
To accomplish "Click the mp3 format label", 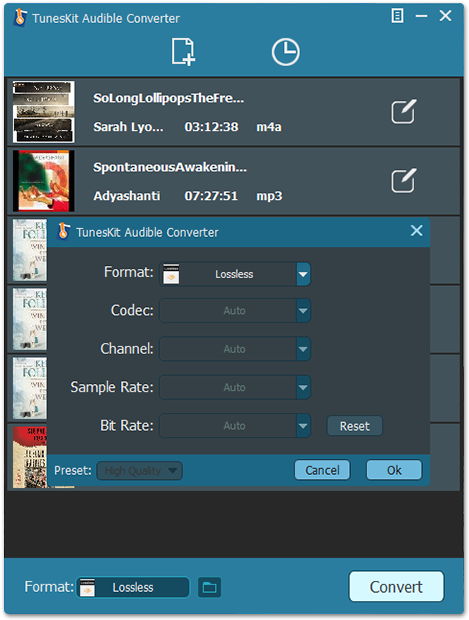I will tap(269, 196).
